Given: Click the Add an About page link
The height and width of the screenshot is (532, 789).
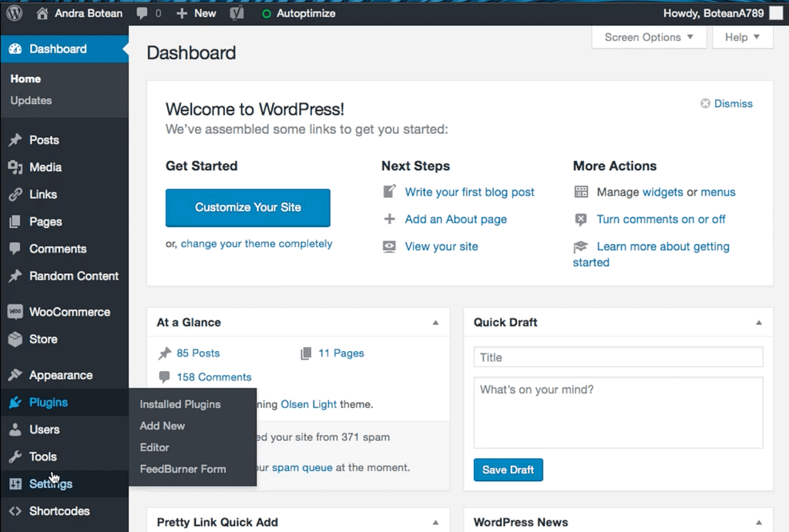Looking at the screenshot, I should [x=456, y=219].
